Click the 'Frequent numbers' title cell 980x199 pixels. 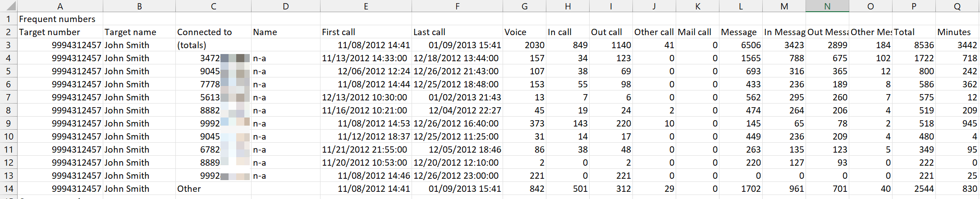tap(57, 19)
